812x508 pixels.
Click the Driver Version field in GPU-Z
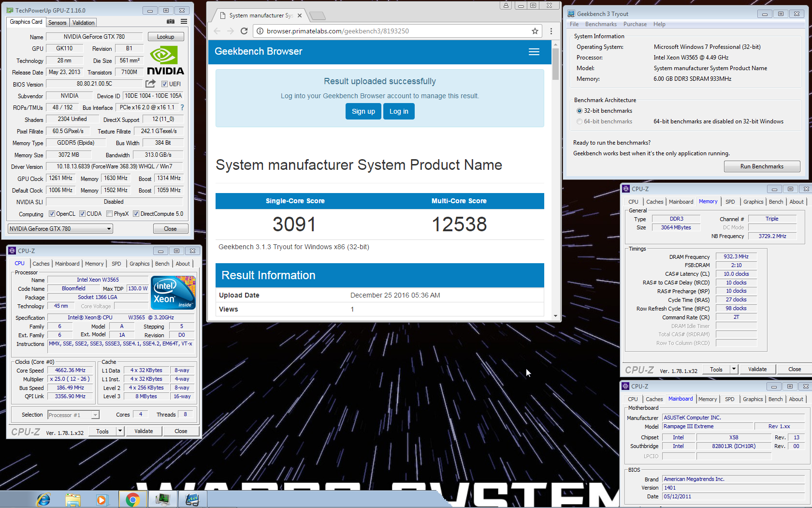pos(115,166)
